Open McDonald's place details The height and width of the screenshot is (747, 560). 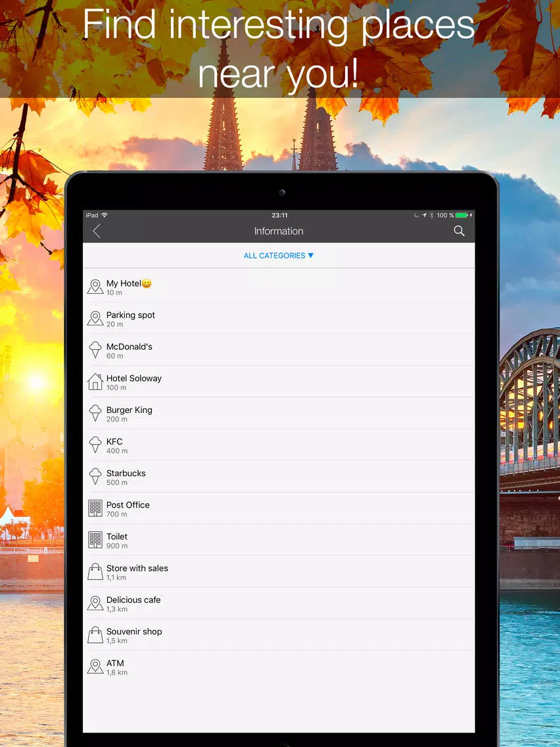coord(279,350)
